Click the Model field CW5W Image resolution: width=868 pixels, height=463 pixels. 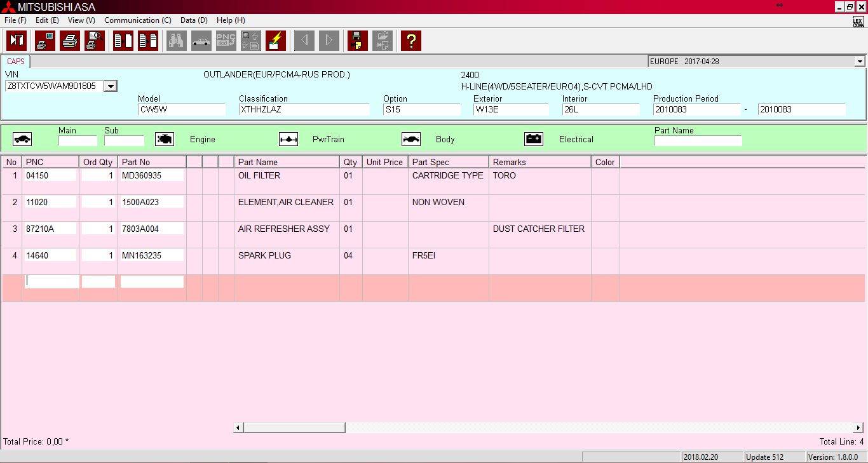(182, 109)
